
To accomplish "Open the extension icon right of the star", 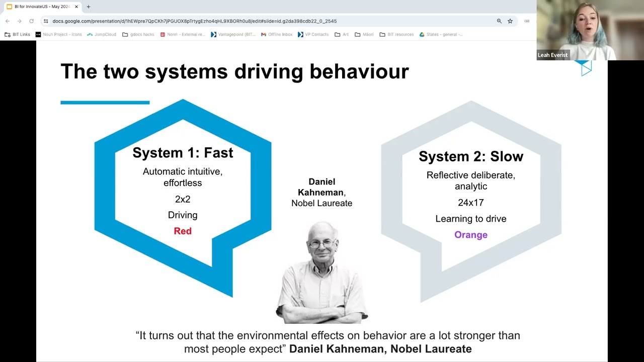I will tap(527, 21).
